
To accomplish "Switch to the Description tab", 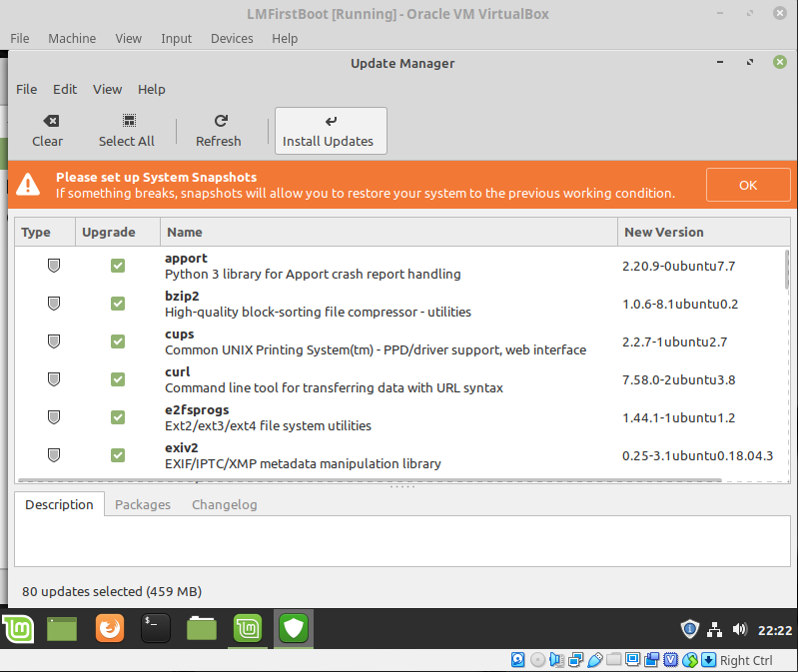I will click(x=60, y=504).
